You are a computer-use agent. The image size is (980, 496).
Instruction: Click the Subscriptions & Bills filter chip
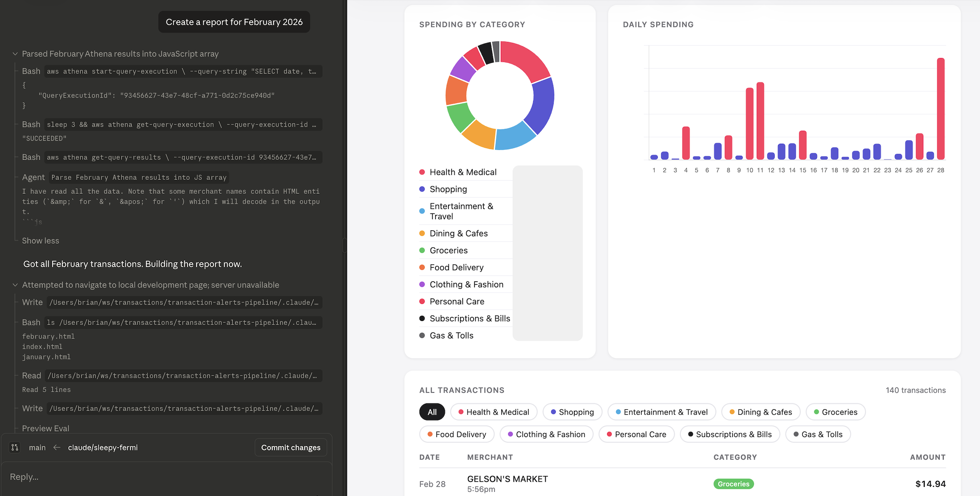[730, 434]
